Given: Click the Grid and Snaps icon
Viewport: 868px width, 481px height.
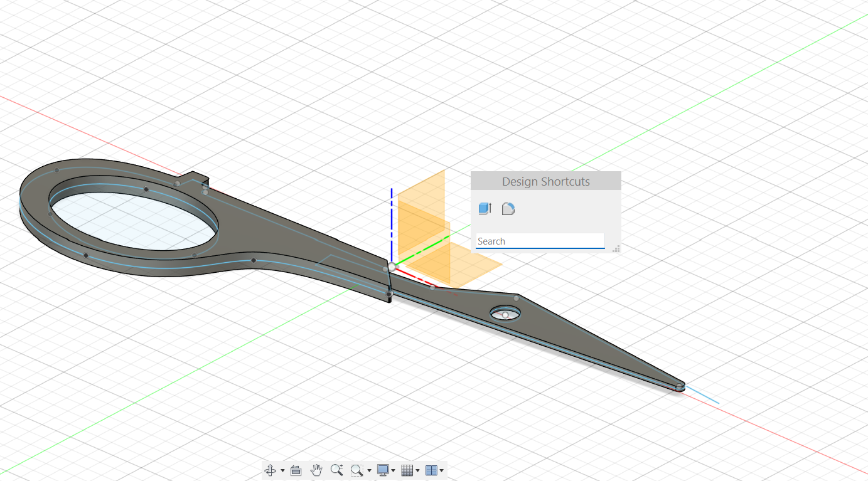Looking at the screenshot, I should point(407,470).
